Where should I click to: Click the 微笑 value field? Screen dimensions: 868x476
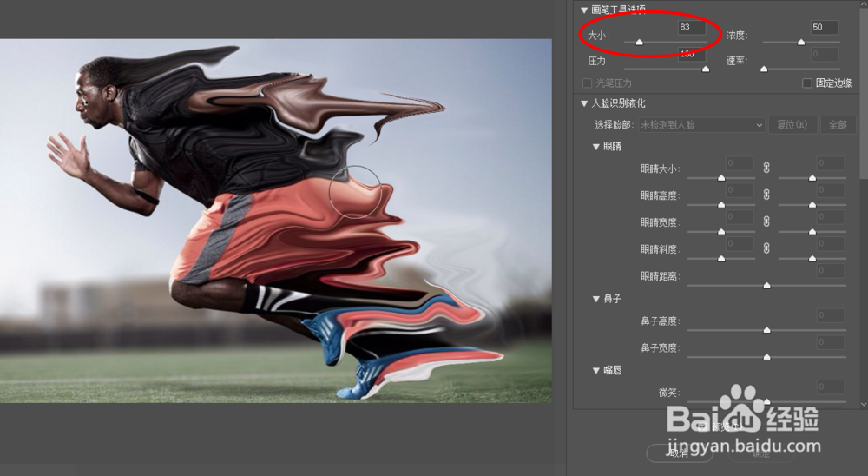pos(831,387)
